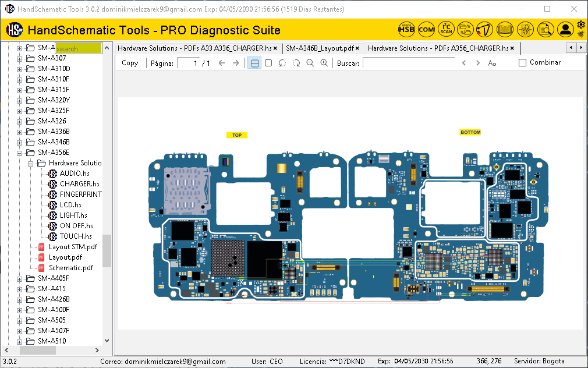
Task: Expand the SM-A310D folder
Action: pos(19,69)
